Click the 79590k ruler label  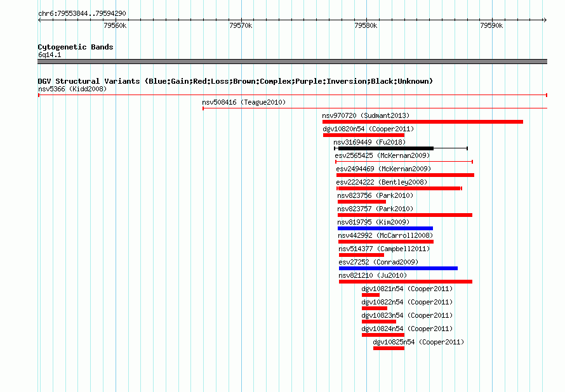coord(491,25)
